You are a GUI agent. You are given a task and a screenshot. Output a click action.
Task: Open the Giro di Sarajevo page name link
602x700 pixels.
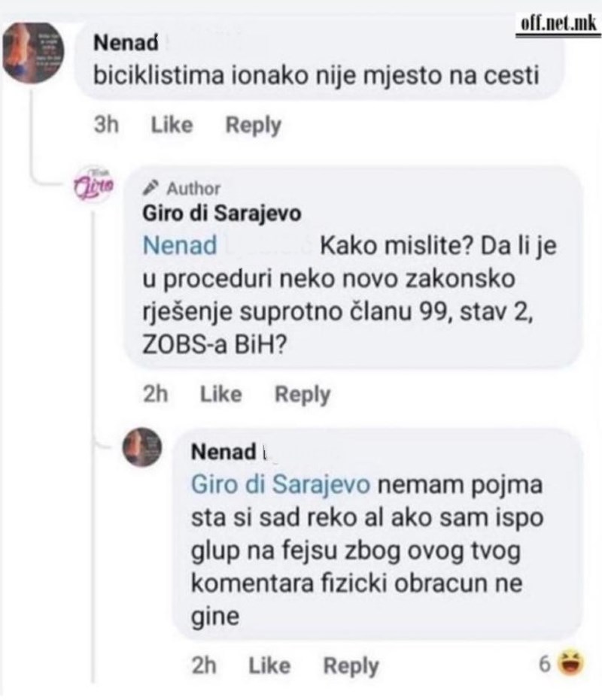(x=221, y=214)
